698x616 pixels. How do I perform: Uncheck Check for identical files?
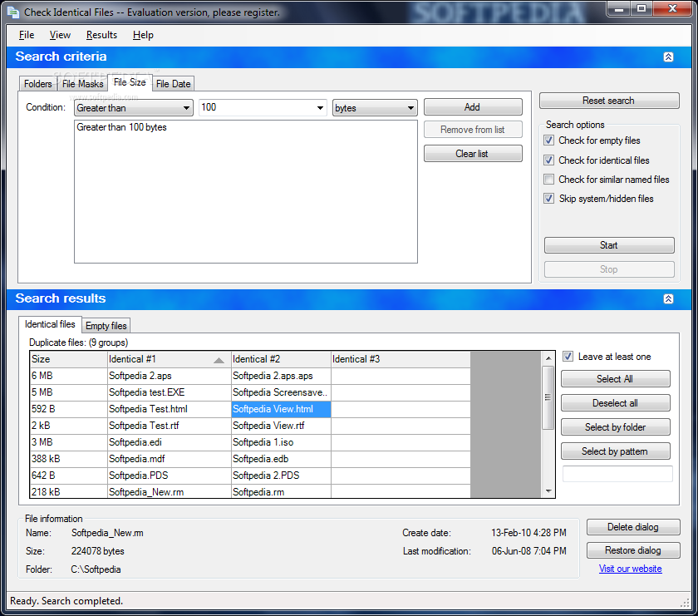pyautogui.click(x=549, y=160)
